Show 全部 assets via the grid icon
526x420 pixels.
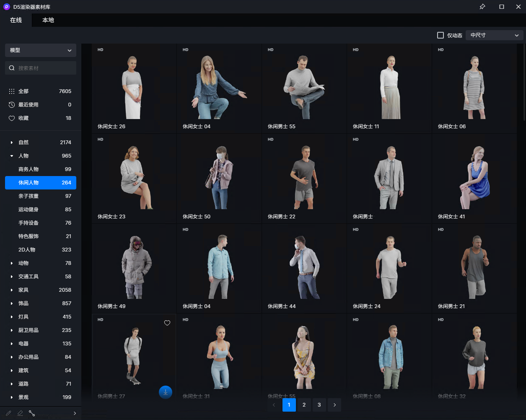coord(12,91)
